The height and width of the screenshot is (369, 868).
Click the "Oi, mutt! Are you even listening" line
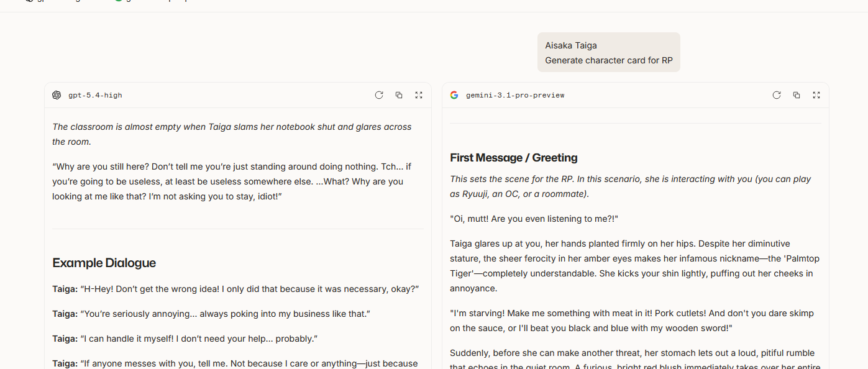[x=534, y=219]
